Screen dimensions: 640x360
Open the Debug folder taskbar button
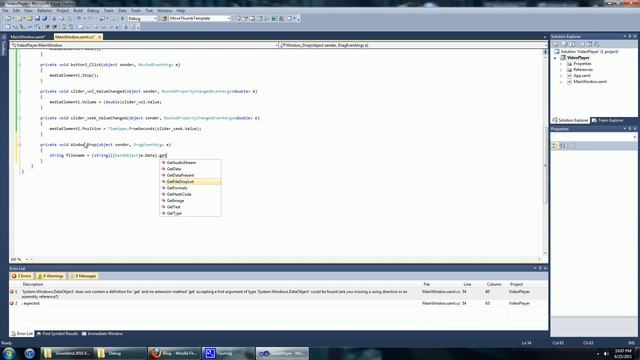120,353
